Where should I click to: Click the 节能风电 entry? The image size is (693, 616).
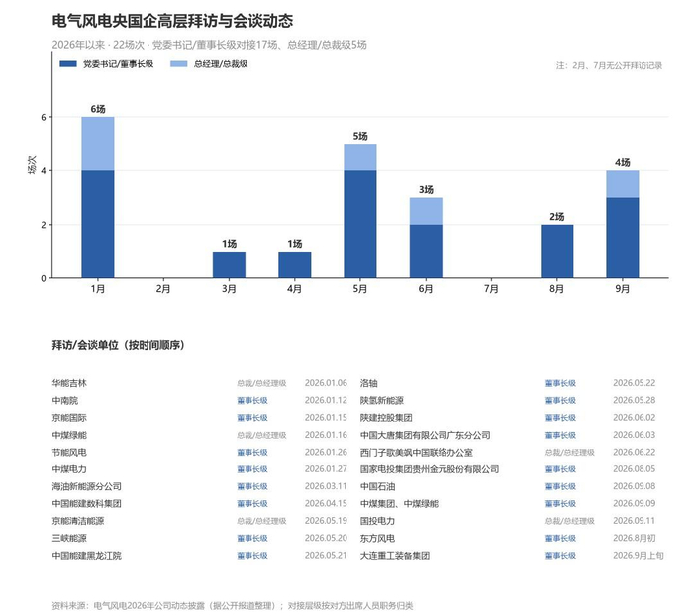(x=69, y=452)
